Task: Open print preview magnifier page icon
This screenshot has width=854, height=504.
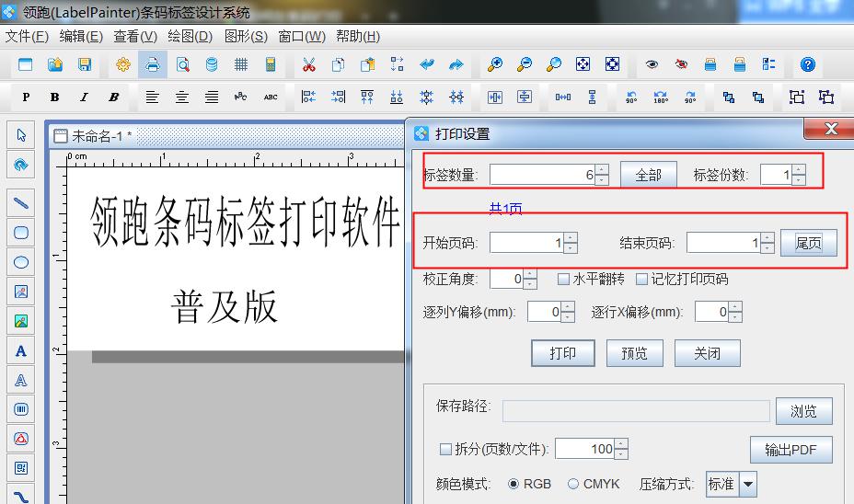Action: (182, 64)
